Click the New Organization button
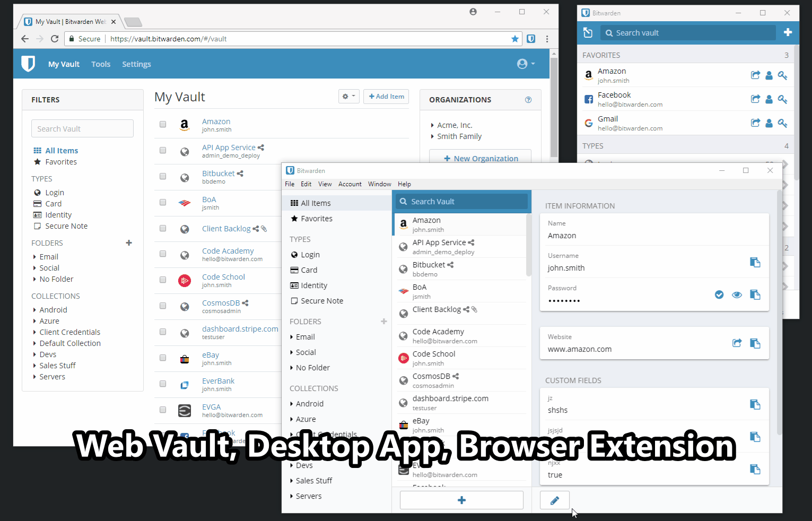This screenshot has width=812, height=521. pyautogui.click(x=480, y=158)
